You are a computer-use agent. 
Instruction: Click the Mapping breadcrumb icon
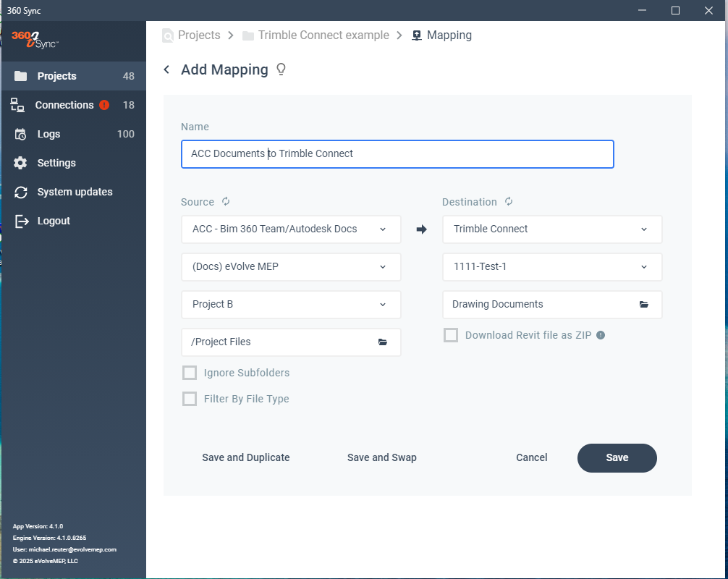417,35
